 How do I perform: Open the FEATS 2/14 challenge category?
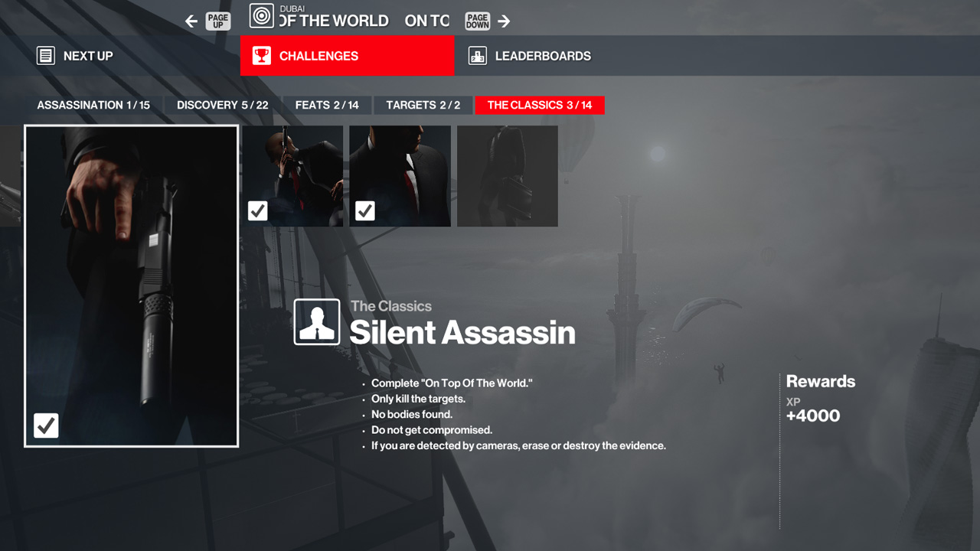[328, 105]
